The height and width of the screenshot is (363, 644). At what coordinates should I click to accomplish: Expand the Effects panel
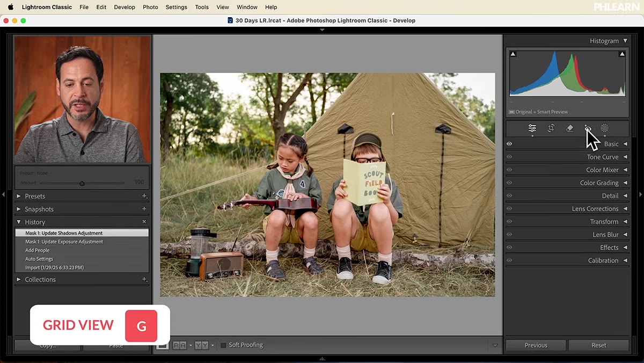pyautogui.click(x=625, y=248)
